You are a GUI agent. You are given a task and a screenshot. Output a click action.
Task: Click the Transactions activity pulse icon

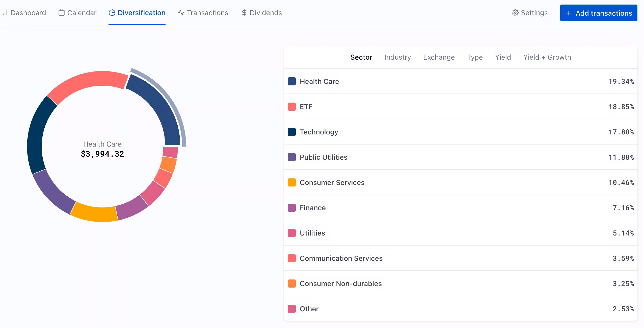tap(181, 13)
